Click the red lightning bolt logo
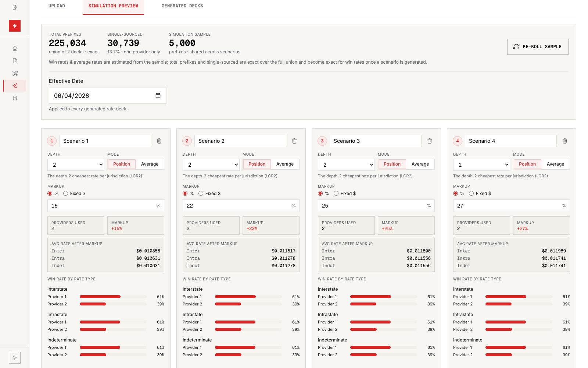This screenshot has width=588, height=368. [x=15, y=26]
